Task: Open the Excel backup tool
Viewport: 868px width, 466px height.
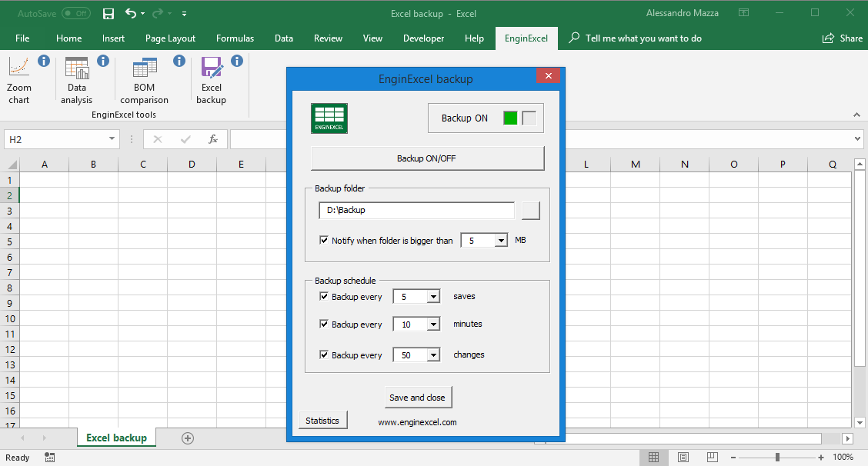Action: pos(211,79)
